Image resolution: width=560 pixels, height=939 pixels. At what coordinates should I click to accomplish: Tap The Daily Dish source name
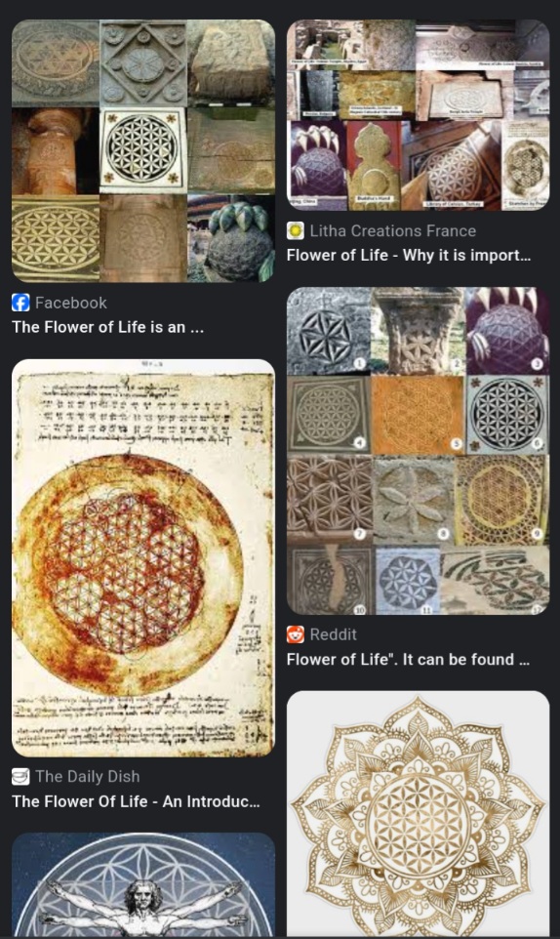[88, 777]
